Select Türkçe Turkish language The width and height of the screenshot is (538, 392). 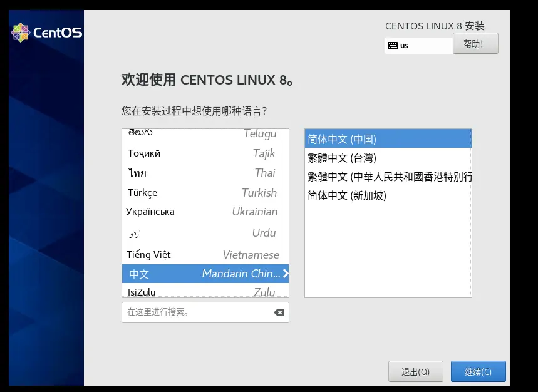[205, 192]
